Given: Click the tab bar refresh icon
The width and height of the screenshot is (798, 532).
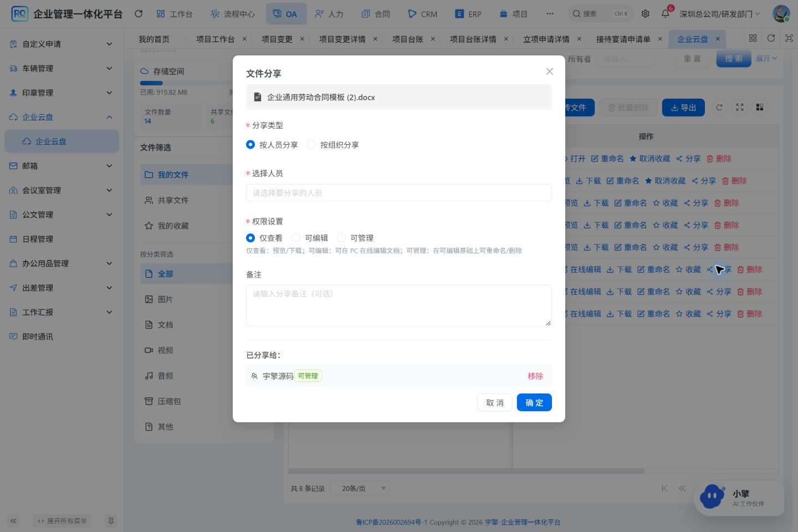Looking at the screenshot, I should tap(771, 38).
